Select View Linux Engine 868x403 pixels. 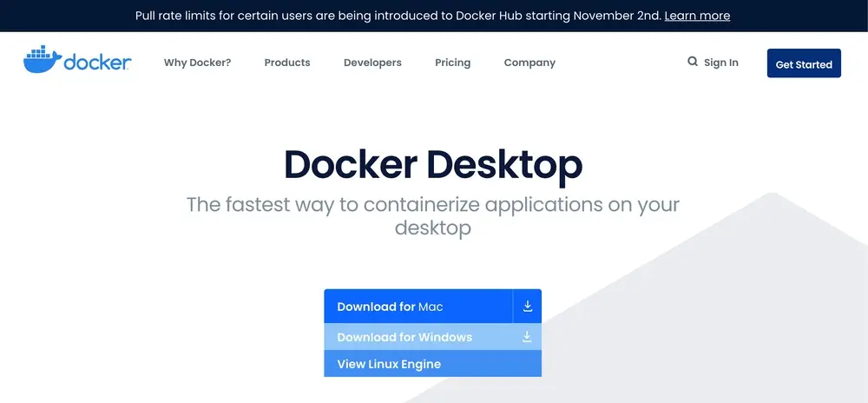coord(433,364)
